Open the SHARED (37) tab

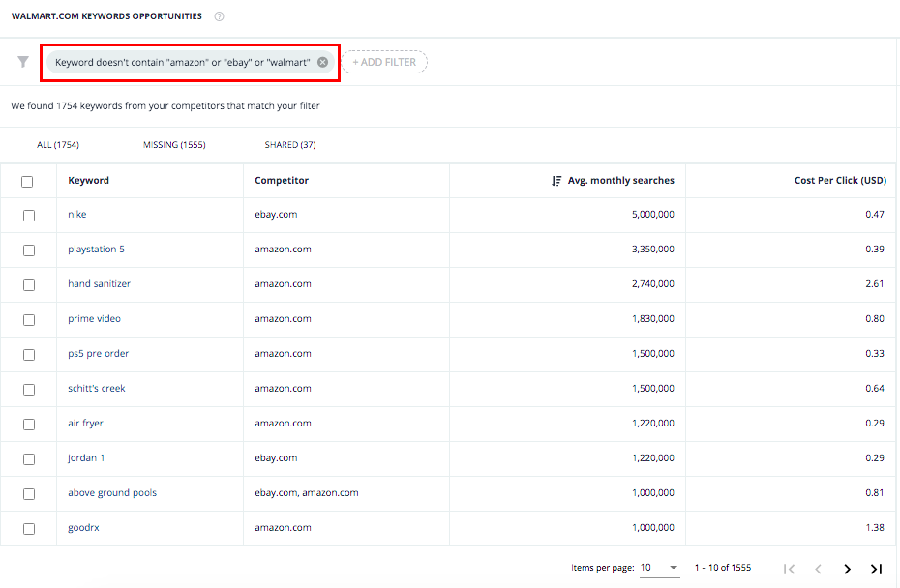click(x=290, y=144)
